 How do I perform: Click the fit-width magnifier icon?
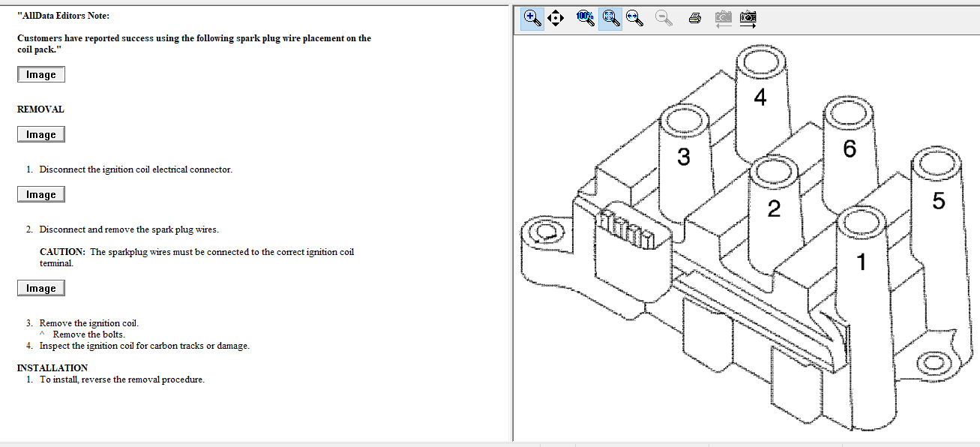(635, 18)
